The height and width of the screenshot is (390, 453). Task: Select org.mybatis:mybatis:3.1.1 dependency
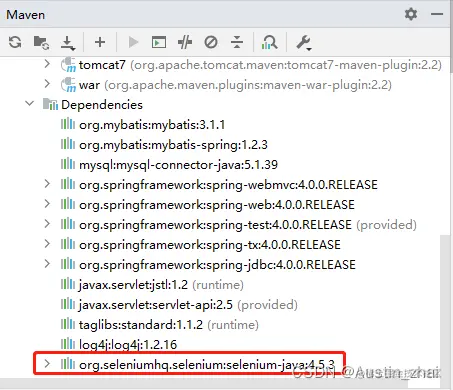click(152, 125)
